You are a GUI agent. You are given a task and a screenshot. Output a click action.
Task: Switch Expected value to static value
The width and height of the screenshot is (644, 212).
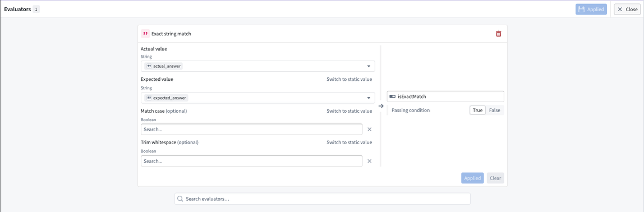(x=349, y=79)
